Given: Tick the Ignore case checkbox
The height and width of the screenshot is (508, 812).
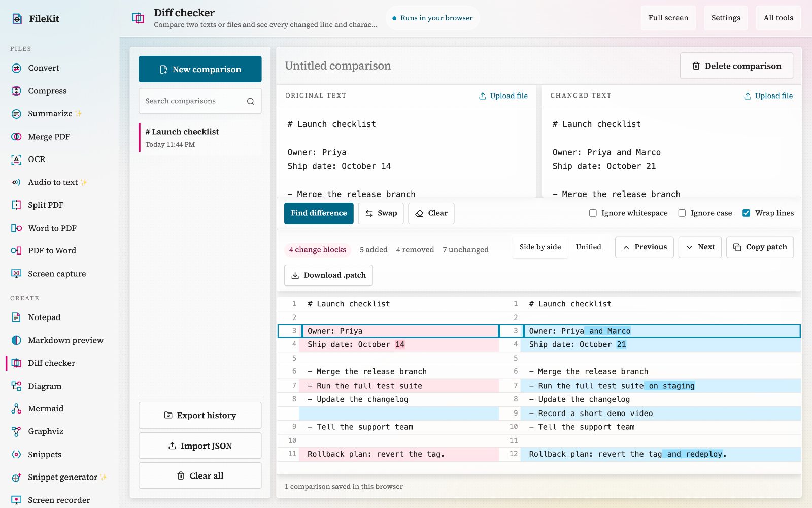Looking at the screenshot, I should tap(682, 213).
